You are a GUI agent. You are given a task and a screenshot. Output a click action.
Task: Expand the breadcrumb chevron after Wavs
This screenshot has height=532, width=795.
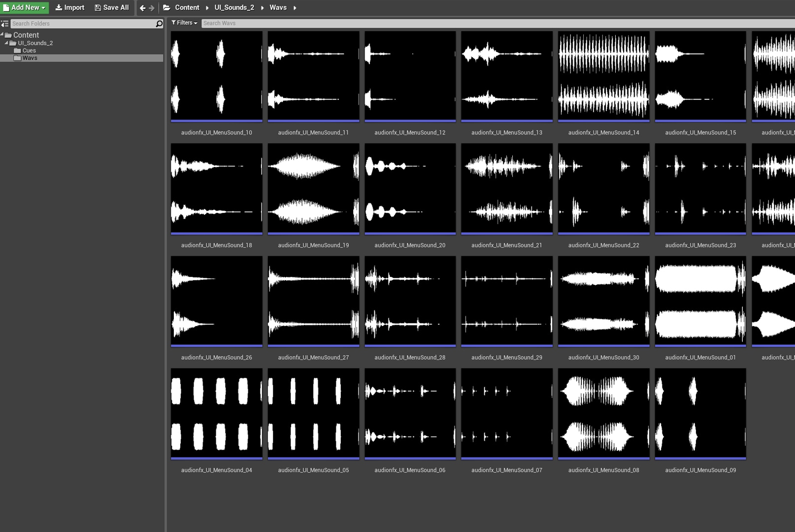(294, 8)
